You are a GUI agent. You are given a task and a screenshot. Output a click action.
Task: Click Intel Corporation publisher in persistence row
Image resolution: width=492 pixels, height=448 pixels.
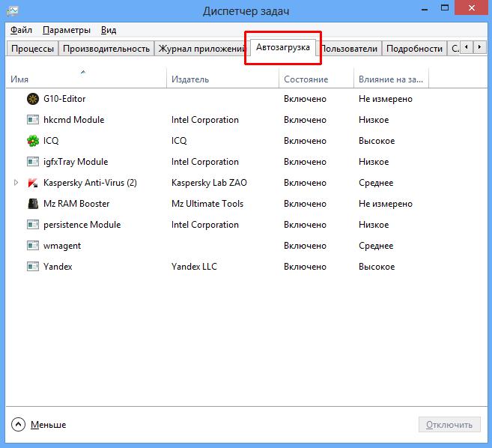tap(205, 225)
